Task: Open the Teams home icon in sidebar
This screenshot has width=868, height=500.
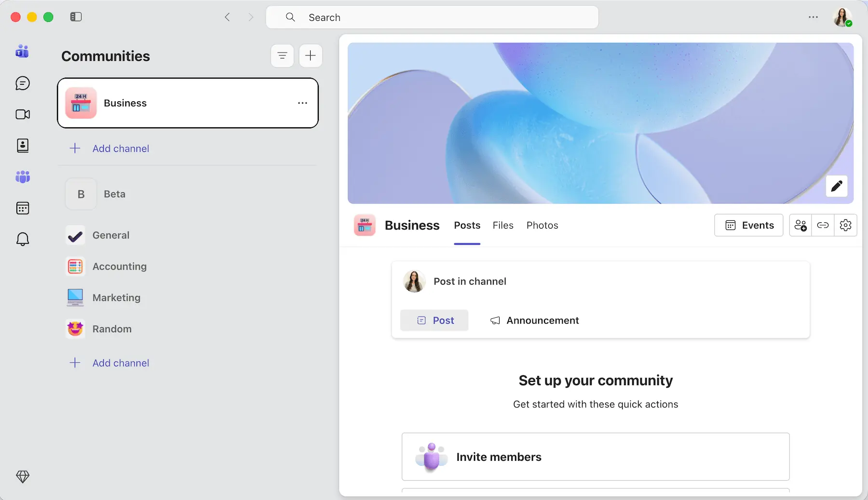Action: pos(22,51)
